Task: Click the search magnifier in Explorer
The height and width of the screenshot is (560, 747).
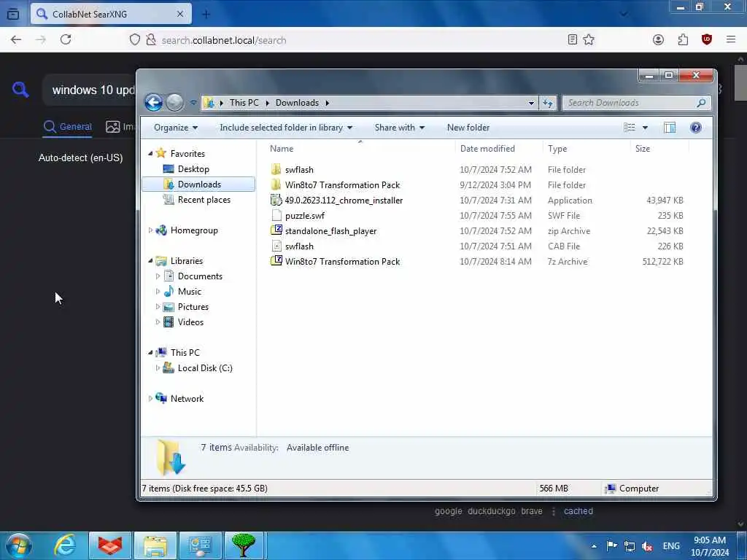Action: tap(701, 103)
